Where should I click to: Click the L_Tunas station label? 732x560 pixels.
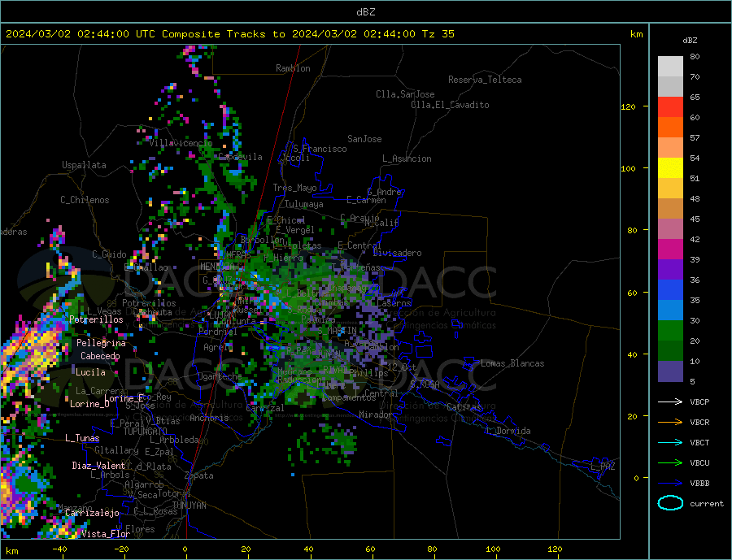(x=82, y=438)
